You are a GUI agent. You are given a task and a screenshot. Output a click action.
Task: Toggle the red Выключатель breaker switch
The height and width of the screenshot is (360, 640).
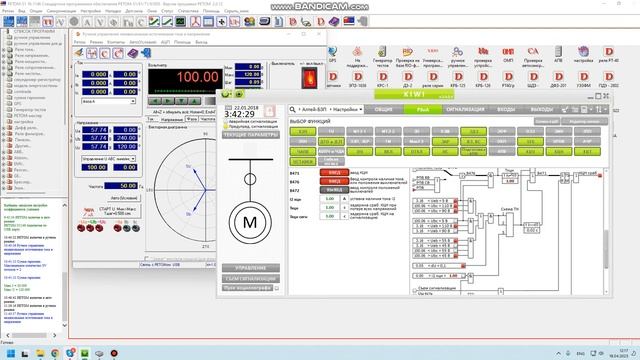click(309, 78)
